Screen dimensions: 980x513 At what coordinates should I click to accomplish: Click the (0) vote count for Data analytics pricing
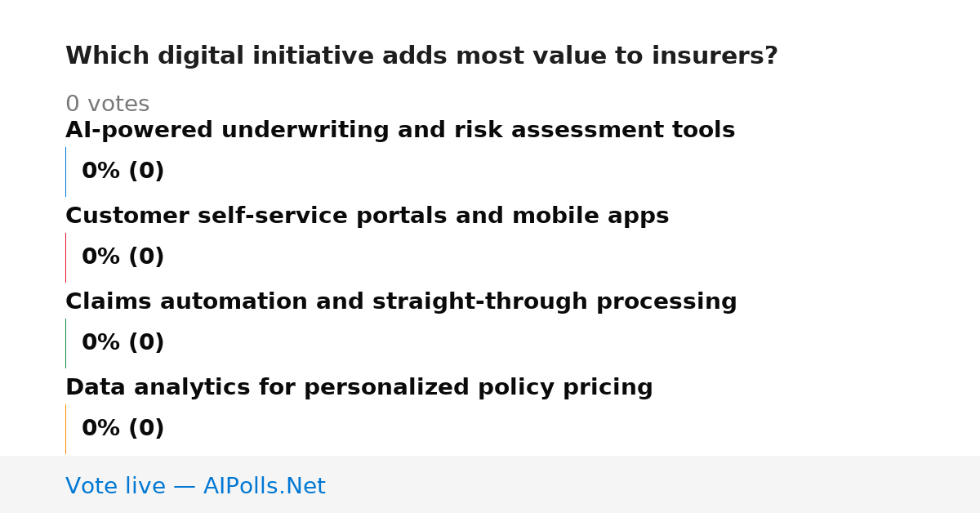tap(147, 429)
